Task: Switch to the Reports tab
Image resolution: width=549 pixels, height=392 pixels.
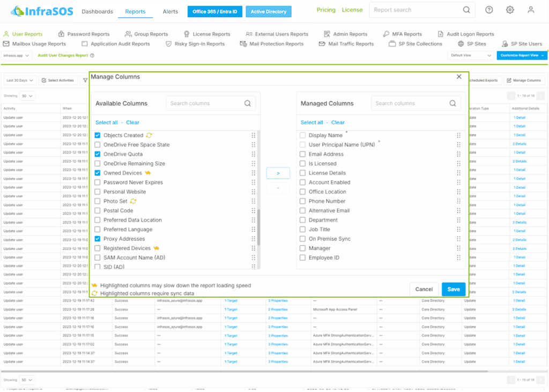Action: tap(135, 11)
